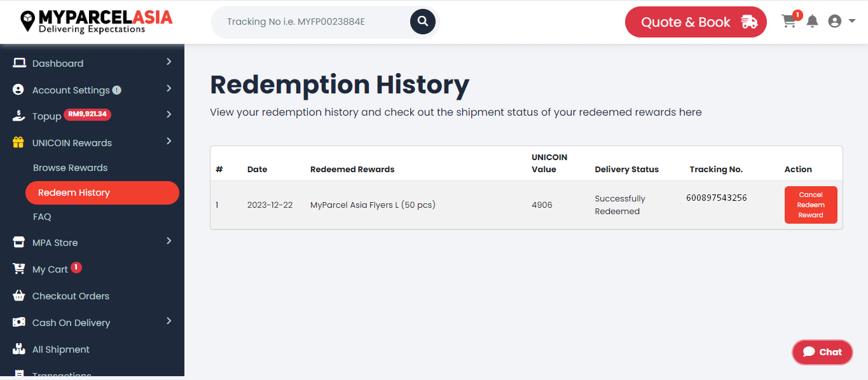The width and height of the screenshot is (868, 380).
Task: Open My Cart in sidebar
Action: (50, 269)
